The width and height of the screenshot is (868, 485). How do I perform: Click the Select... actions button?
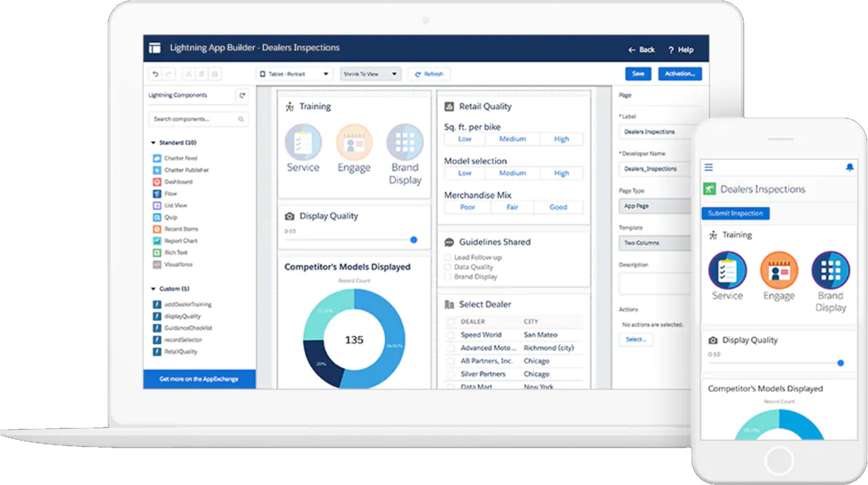point(636,339)
